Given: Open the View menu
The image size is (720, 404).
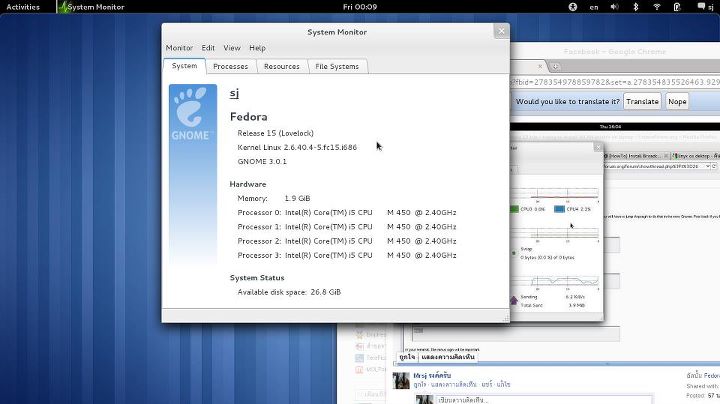Looking at the screenshot, I should pyautogui.click(x=232, y=48).
